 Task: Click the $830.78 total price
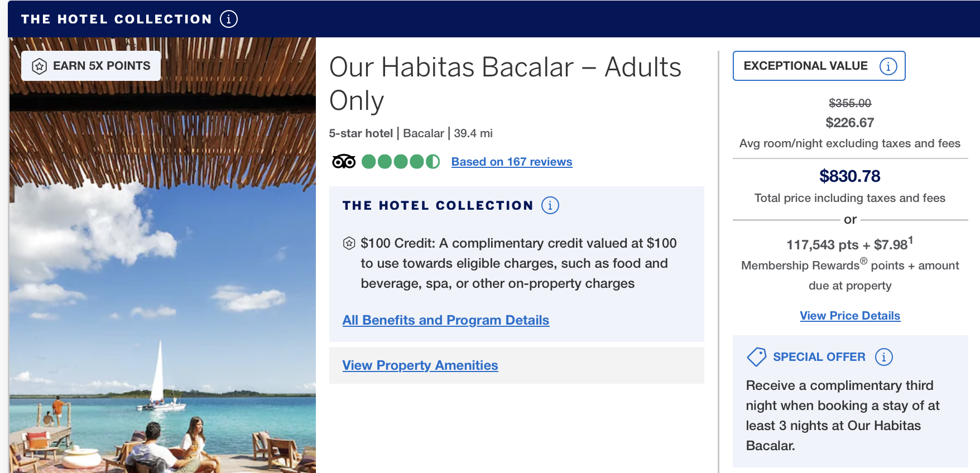(850, 176)
